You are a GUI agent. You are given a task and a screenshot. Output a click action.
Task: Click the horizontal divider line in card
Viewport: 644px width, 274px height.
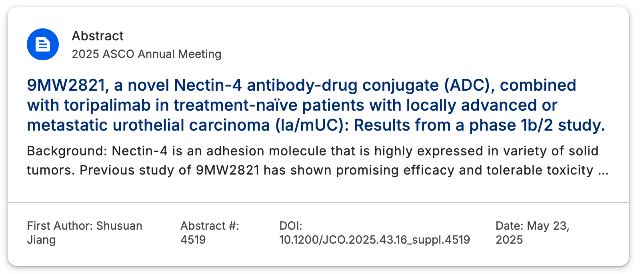pyautogui.click(x=318, y=203)
